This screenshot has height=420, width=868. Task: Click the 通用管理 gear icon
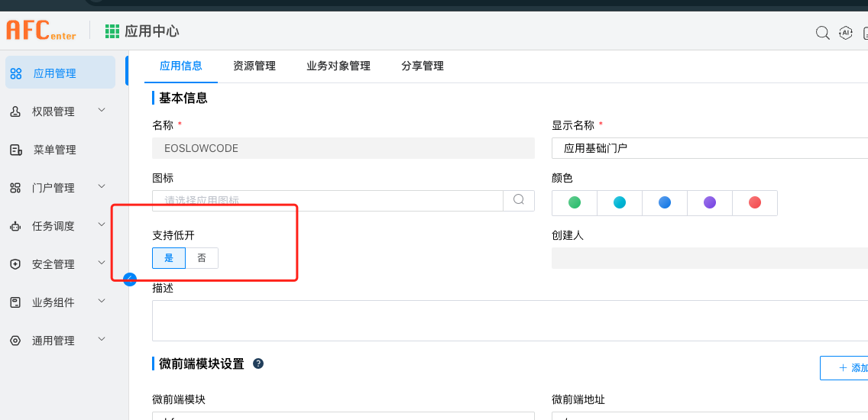pyautogui.click(x=15, y=341)
